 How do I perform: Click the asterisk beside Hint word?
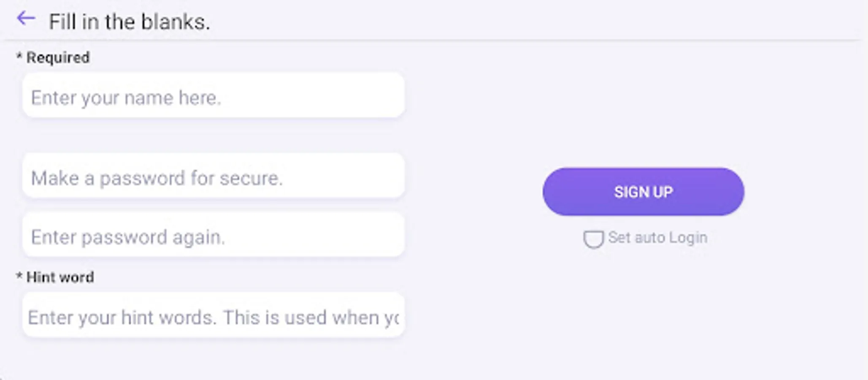pos(19,277)
